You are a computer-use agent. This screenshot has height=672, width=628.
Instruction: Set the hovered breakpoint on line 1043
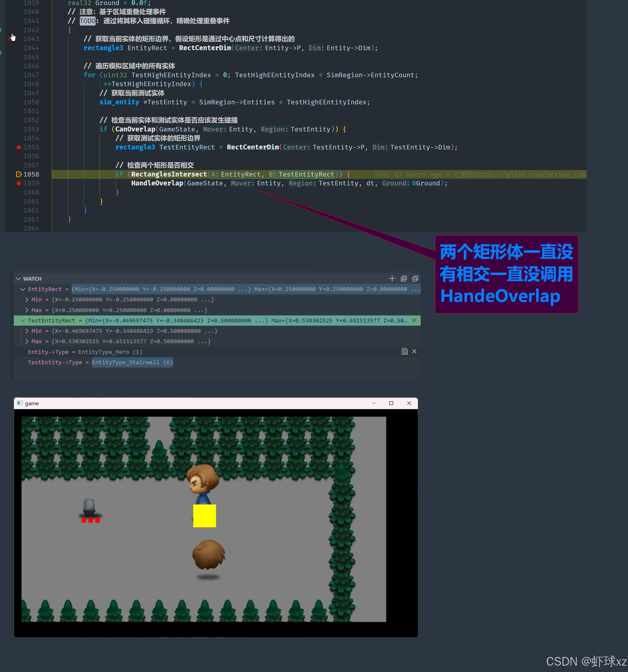coord(10,39)
